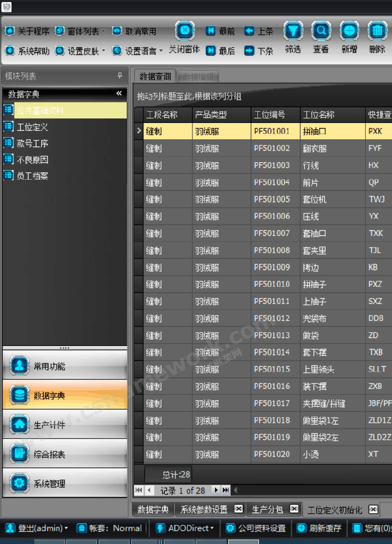The height and width of the screenshot is (544, 392).
Task: Open the 生产计件 navigation group
Action: click(x=64, y=425)
